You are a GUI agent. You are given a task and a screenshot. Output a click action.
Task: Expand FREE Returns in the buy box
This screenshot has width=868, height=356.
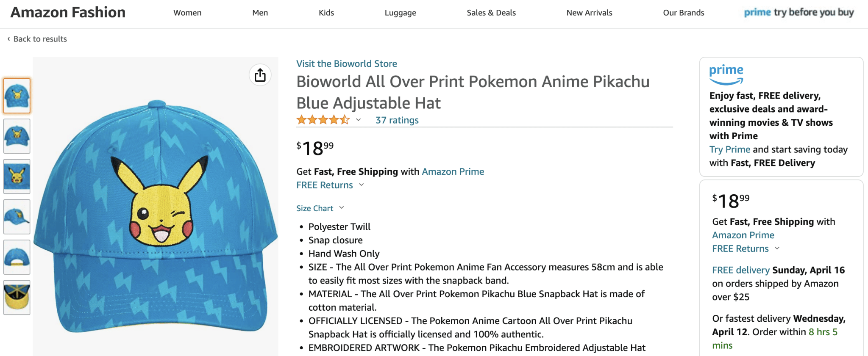click(x=740, y=248)
